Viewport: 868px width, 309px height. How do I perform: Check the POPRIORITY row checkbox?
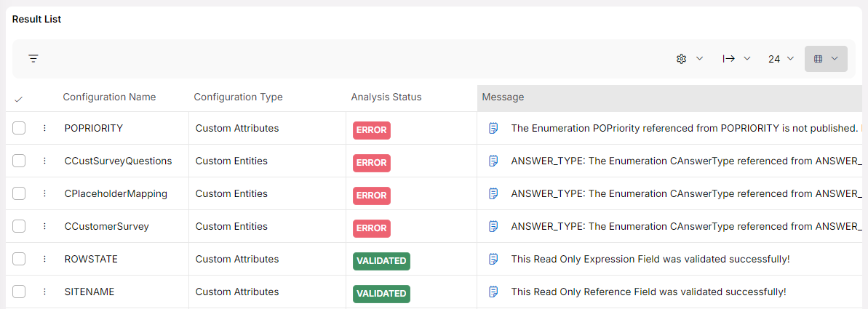[x=19, y=128]
